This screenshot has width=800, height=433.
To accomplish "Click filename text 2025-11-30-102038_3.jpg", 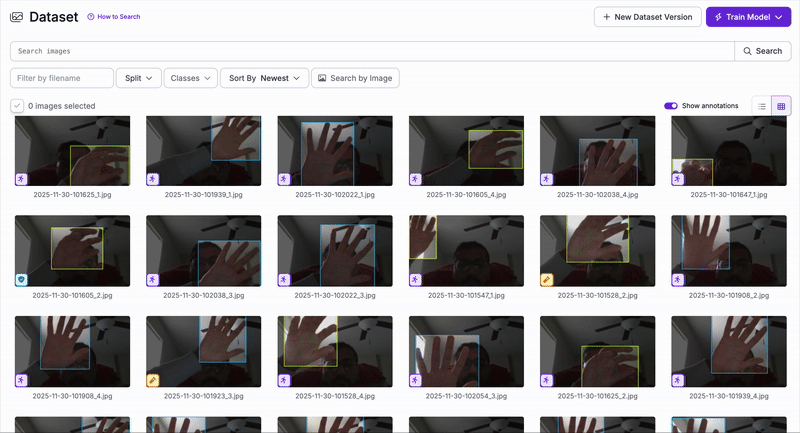I will (x=204, y=295).
